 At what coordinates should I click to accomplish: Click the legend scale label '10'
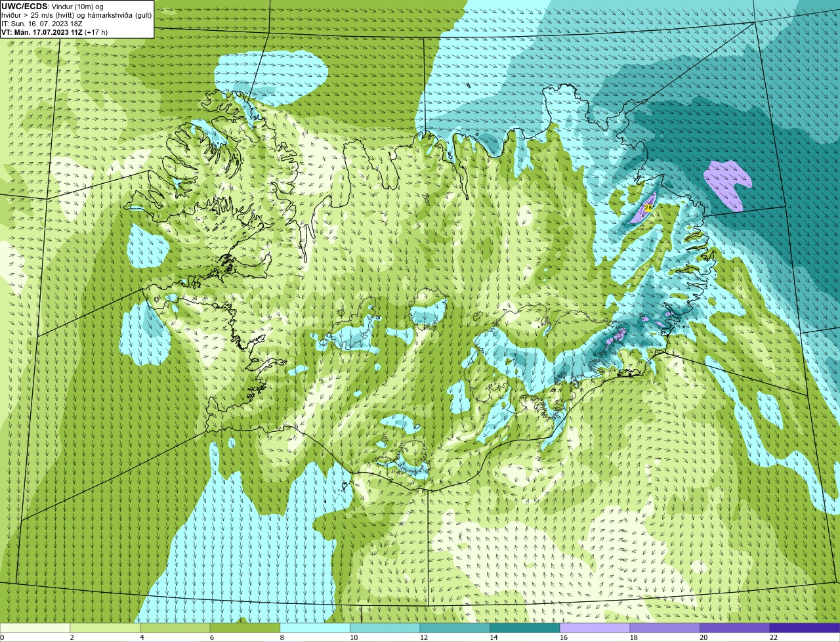tap(354, 637)
